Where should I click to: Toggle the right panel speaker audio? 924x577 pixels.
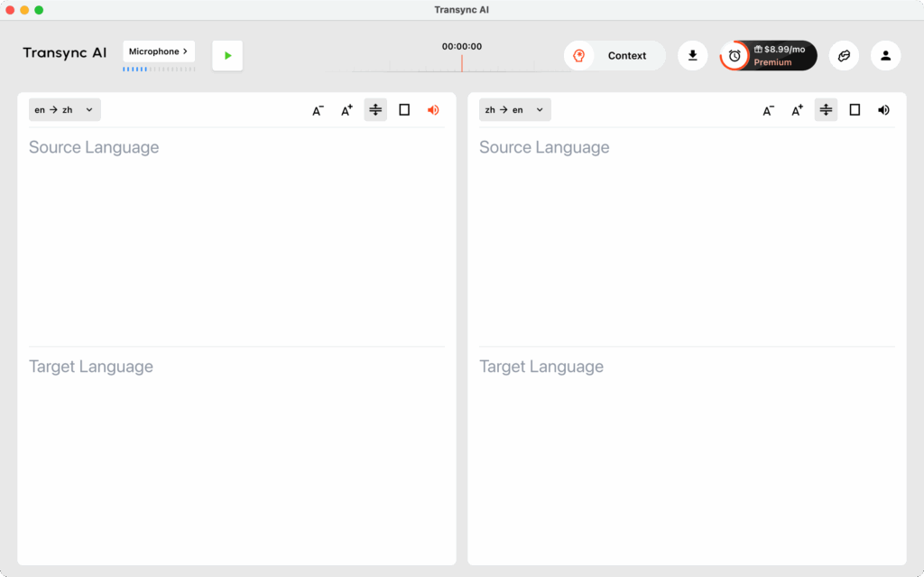(883, 110)
